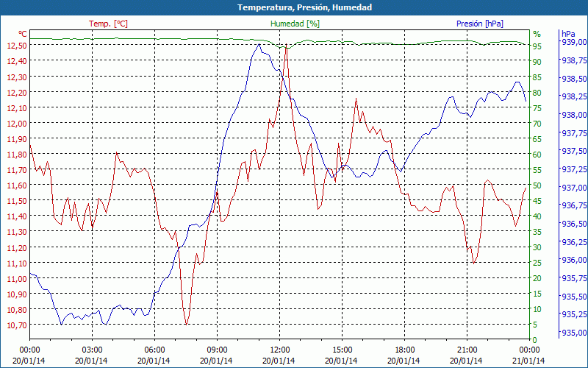Click temperature axis value 11,30
This screenshot has width=588, height=368.
(17, 231)
